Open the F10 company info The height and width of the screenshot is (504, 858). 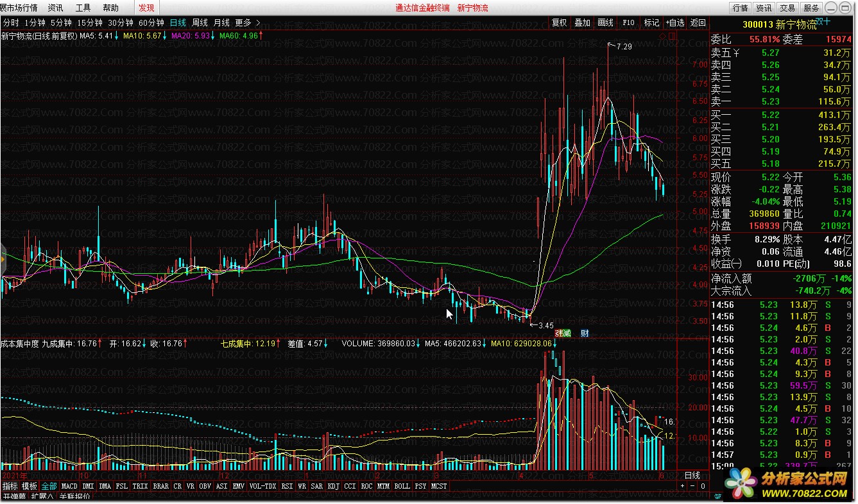pos(629,22)
